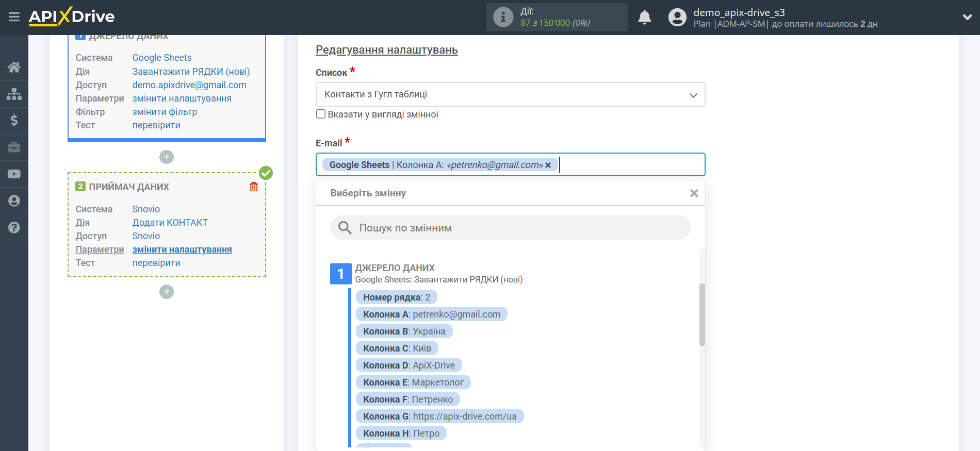Click source 'перевірити' test link
This screenshot has width=980, height=451.
(x=156, y=125)
